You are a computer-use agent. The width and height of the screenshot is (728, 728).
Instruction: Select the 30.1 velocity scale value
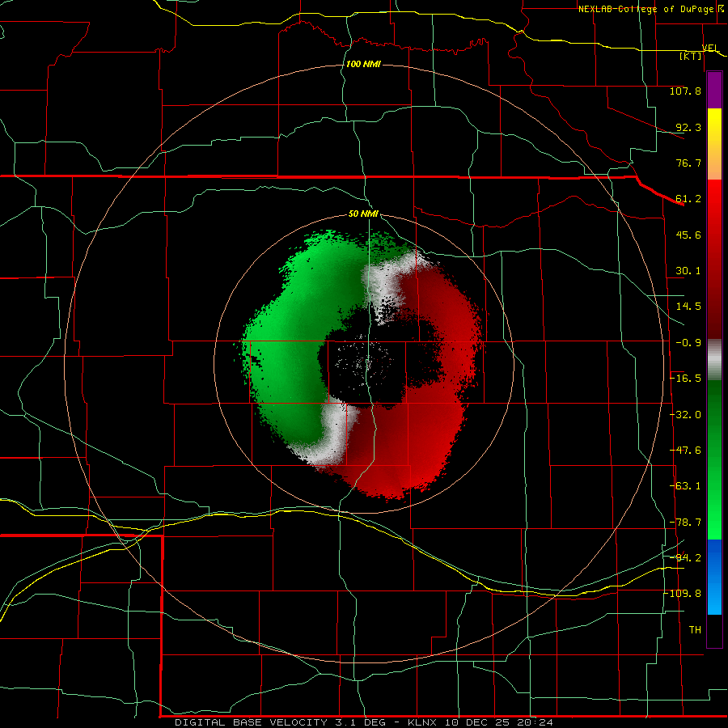(688, 271)
